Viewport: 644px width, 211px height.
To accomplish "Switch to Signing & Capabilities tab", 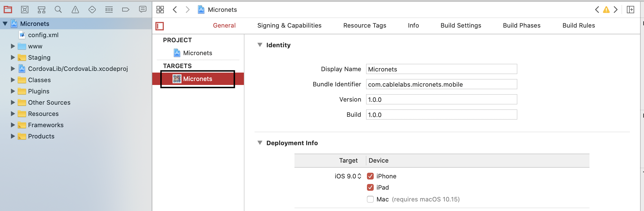I will coord(289,26).
